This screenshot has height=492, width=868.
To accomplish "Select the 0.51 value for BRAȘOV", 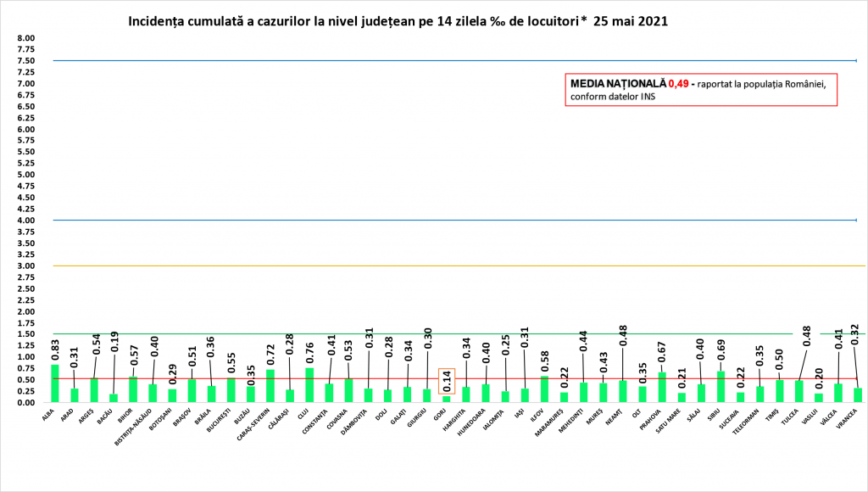I will [192, 355].
